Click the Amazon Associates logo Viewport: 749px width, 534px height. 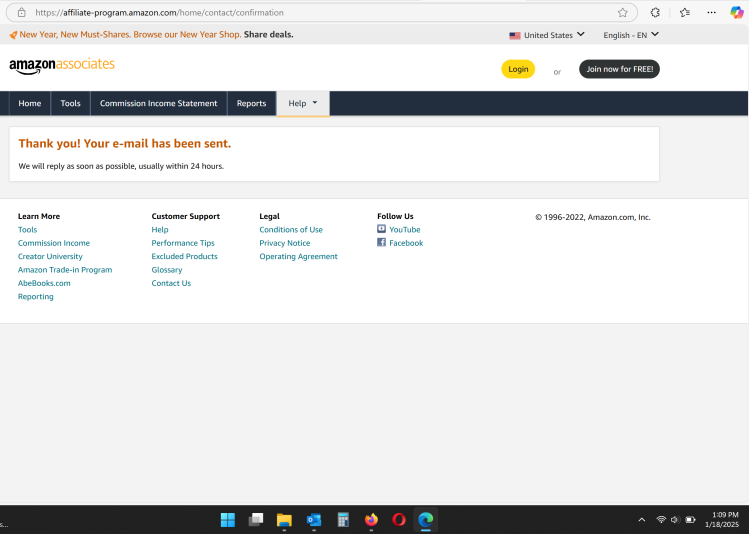62,66
